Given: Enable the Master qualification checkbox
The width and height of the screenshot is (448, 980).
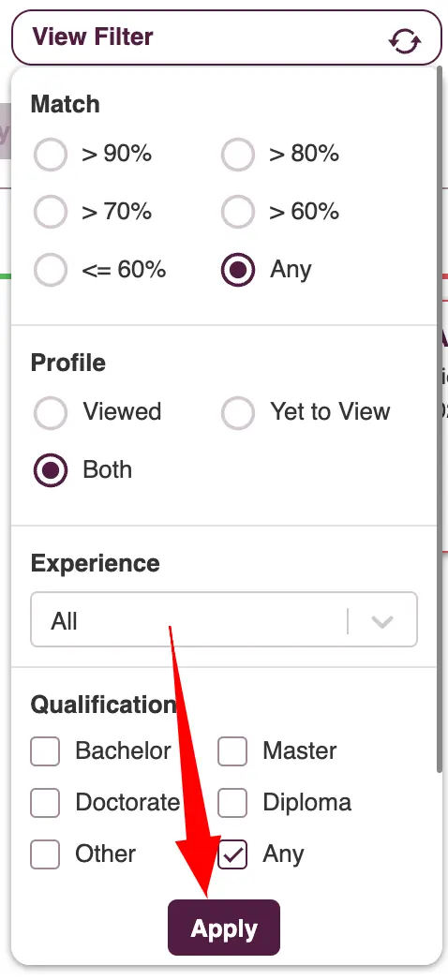Looking at the screenshot, I should [232, 751].
